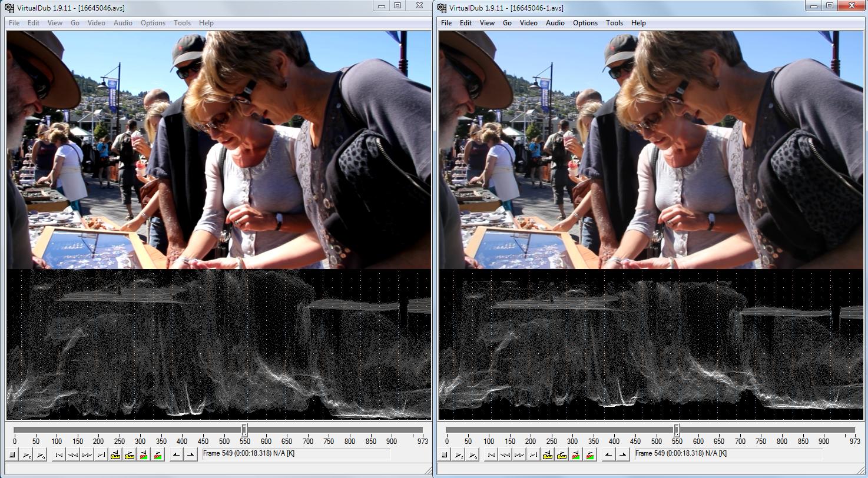Click the right window's video preview frame

pos(651,150)
